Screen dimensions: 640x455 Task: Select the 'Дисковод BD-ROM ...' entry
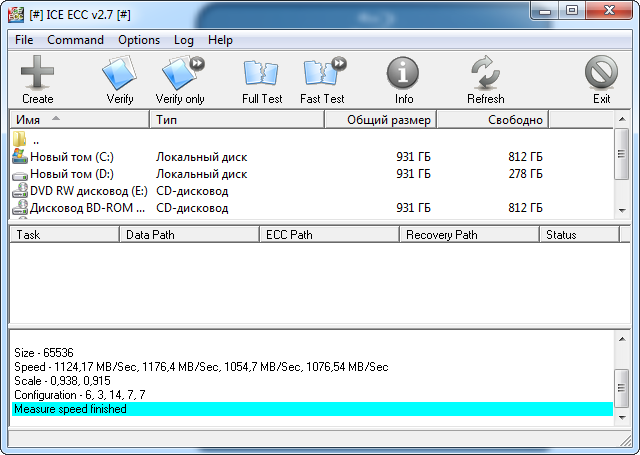coord(87,208)
